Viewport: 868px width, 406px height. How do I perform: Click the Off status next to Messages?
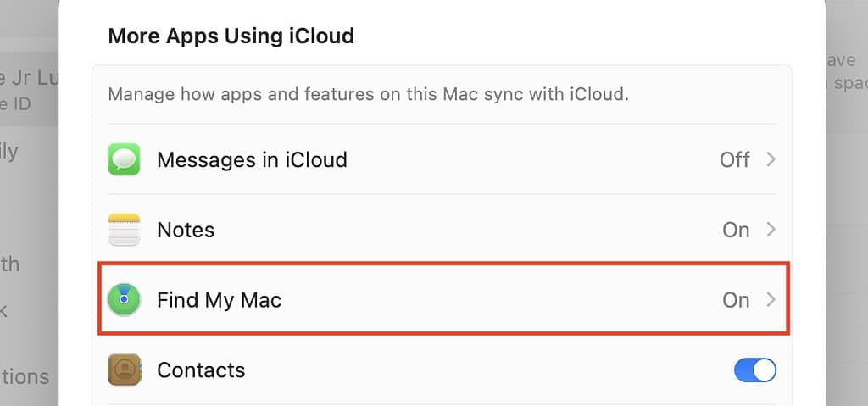[x=734, y=159]
